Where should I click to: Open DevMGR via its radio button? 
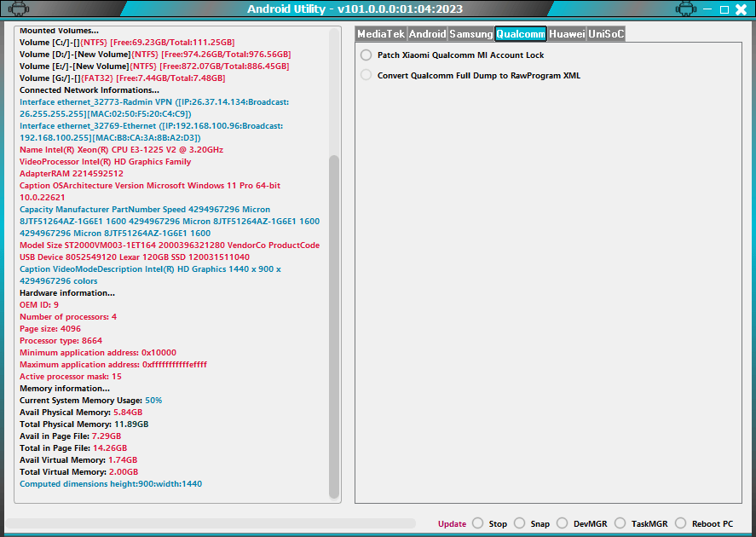[x=563, y=523]
